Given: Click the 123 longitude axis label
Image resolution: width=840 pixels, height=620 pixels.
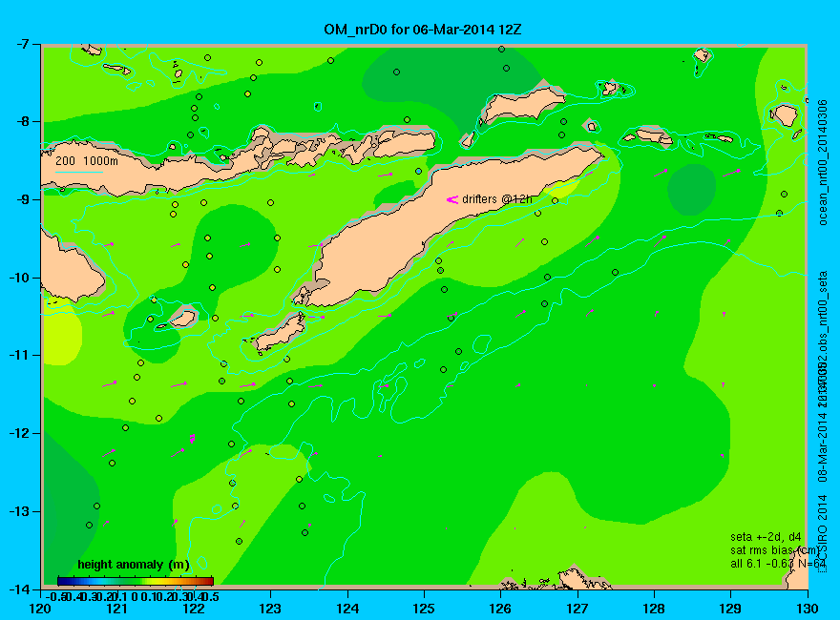Looking at the screenshot, I should pos(270,610).
